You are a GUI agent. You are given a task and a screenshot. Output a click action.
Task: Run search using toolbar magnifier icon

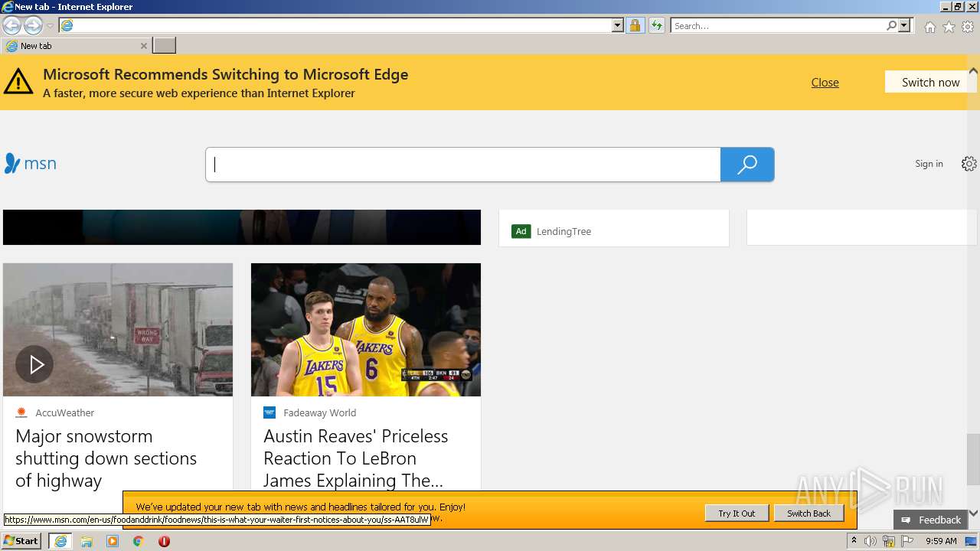[891, 25]
